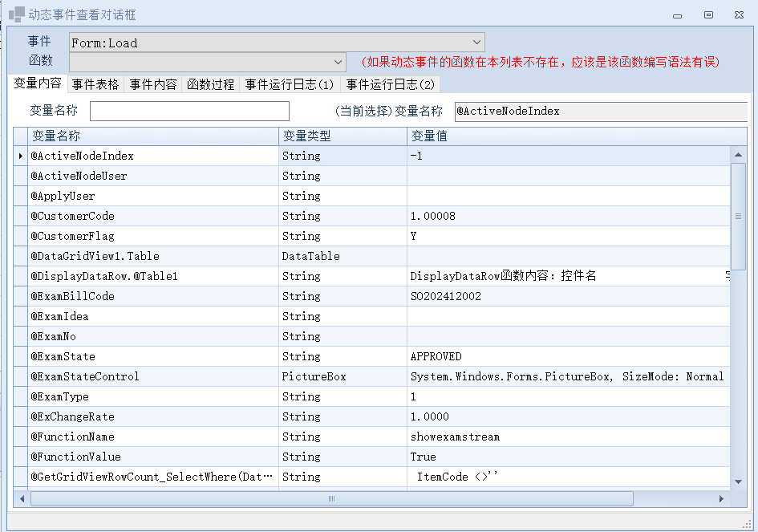Click the 变量名称 search input field

tap(189, 111)
